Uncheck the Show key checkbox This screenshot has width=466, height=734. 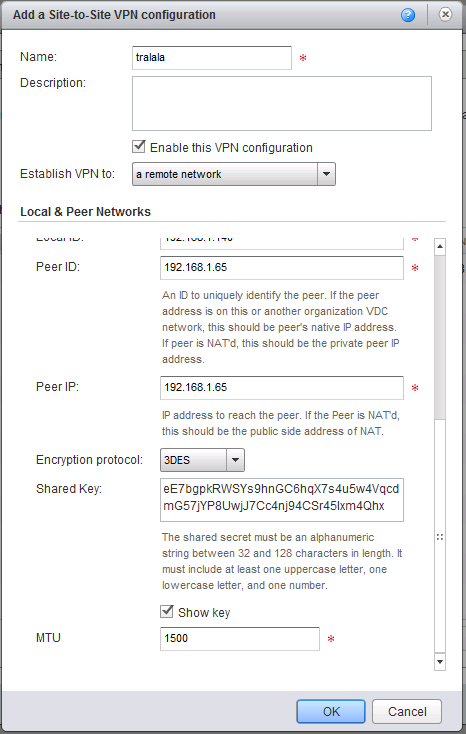167,612
